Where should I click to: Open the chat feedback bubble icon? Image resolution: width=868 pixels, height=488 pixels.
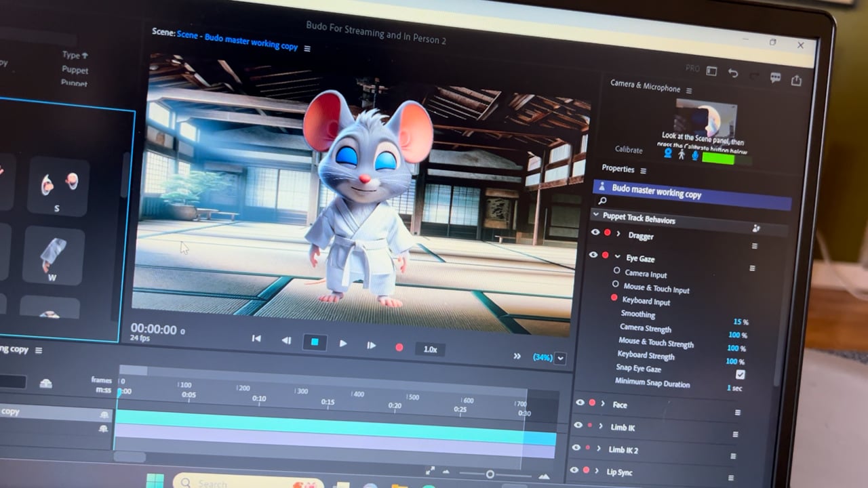(x=775, y=77)
